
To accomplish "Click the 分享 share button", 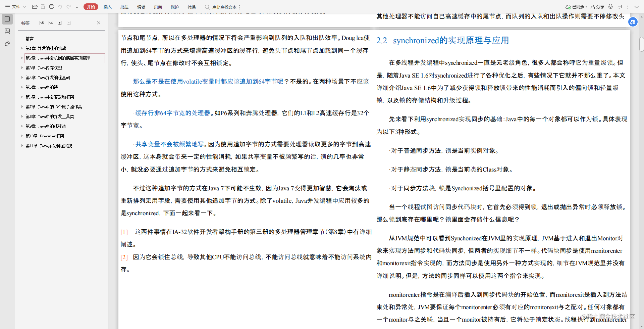I will click(597, 7).
